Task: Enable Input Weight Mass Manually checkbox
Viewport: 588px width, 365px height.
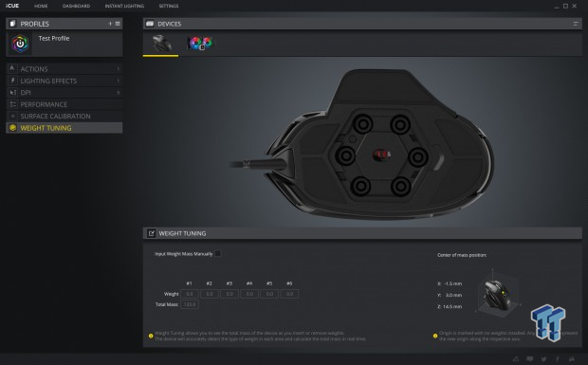Action: click(x=217, y=254)
